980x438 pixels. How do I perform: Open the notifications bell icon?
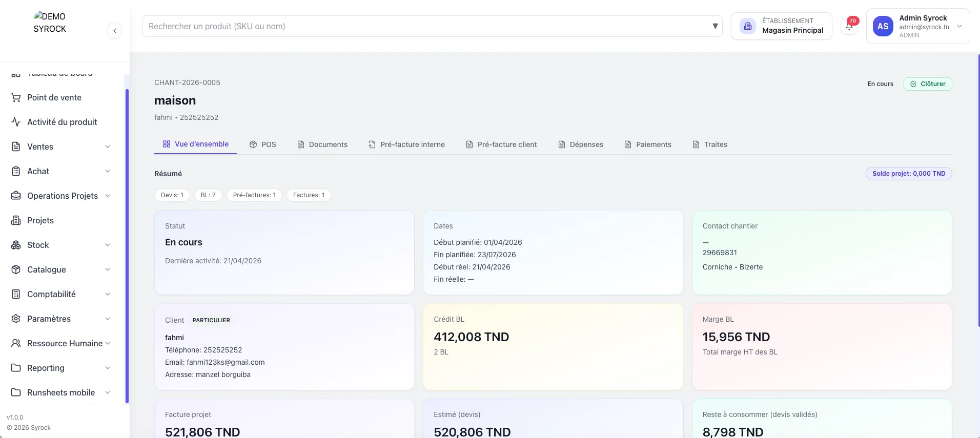pyautogui.click(x=849, y=26)
